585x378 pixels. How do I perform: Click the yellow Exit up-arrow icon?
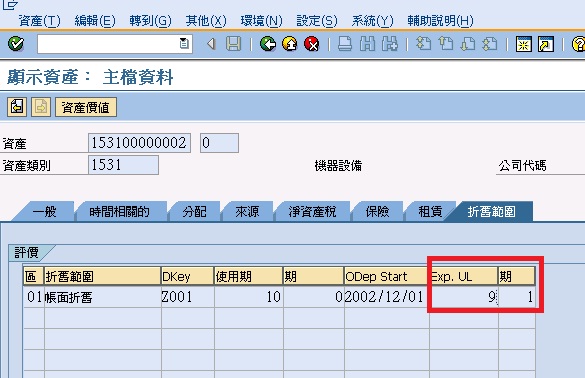[290, 44]
